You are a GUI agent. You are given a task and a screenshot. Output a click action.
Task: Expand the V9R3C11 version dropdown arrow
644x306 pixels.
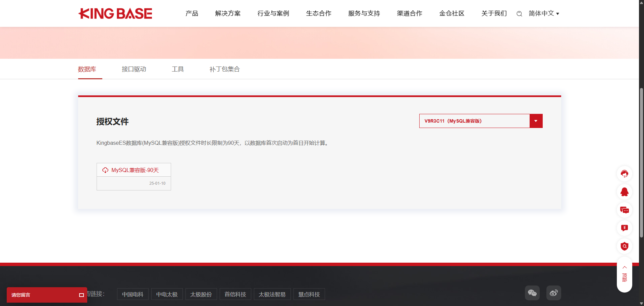click(536, 121)
